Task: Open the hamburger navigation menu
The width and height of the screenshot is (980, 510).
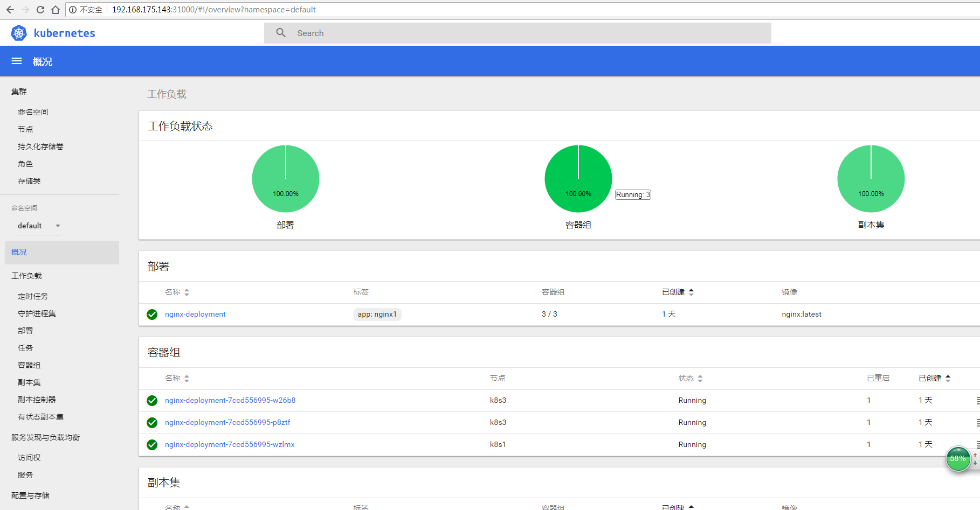Action: pyautogui.click(x=17, y=61)
